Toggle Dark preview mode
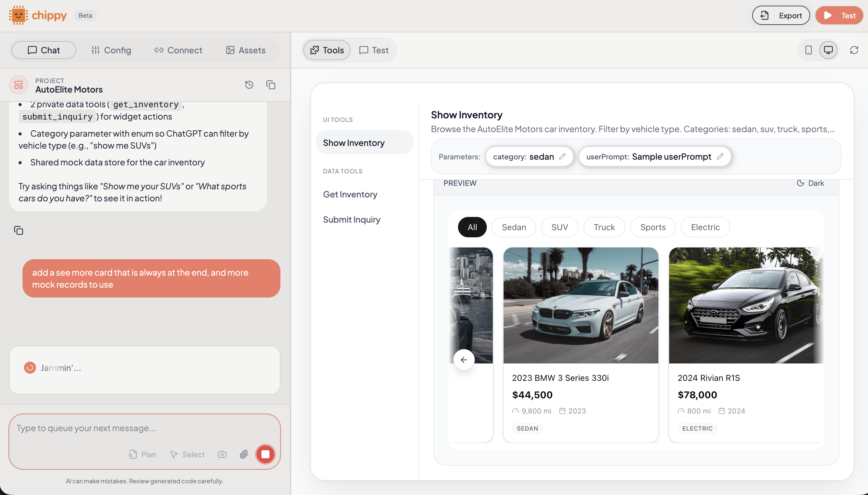Viewport: 868px width, 495px height. point(810,183)
